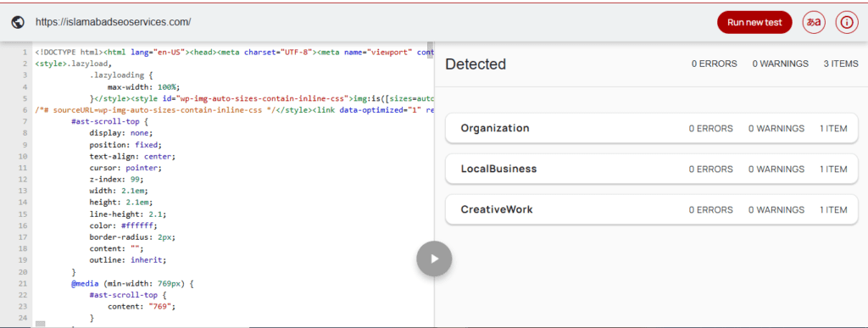Click the 'display: none;' code line
Viewport: 868px width, 328px height.
point(120,133)
